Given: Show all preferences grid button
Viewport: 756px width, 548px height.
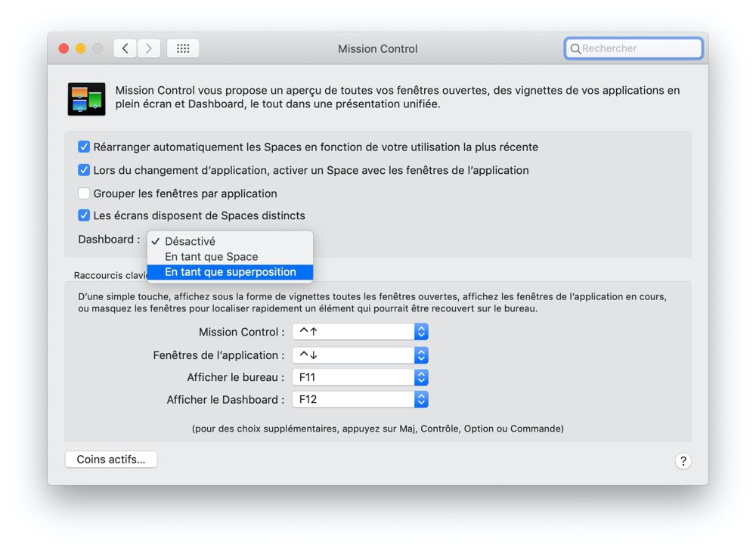Looking at the screenshot, I should [183, 48].
